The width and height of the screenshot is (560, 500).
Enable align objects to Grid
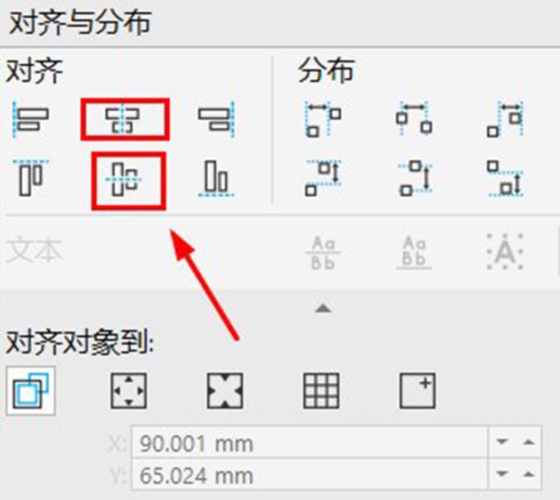coord(321,391)
